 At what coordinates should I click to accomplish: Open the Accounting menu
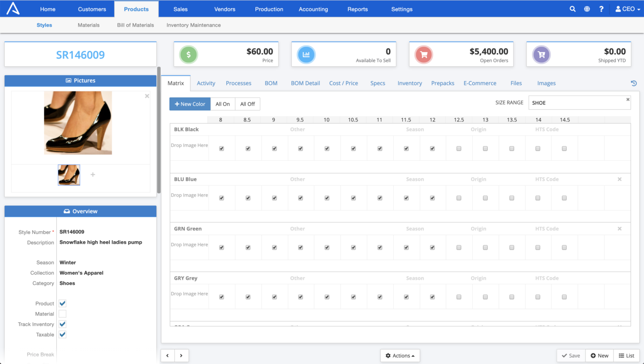coord(313,9)
